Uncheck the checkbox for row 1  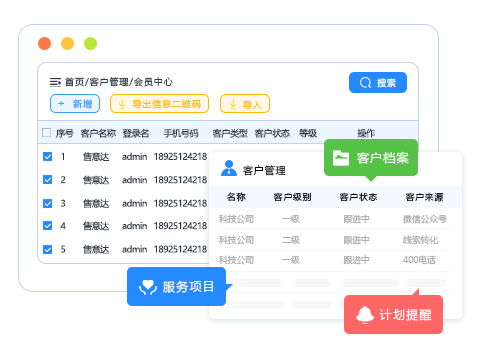point(48,156)
